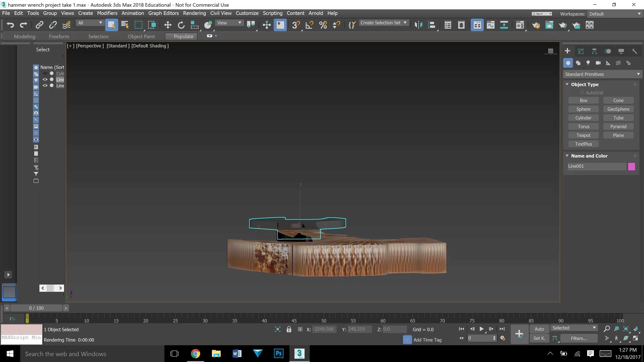Toggle the AutoGrid checkbox

(582, 93)
